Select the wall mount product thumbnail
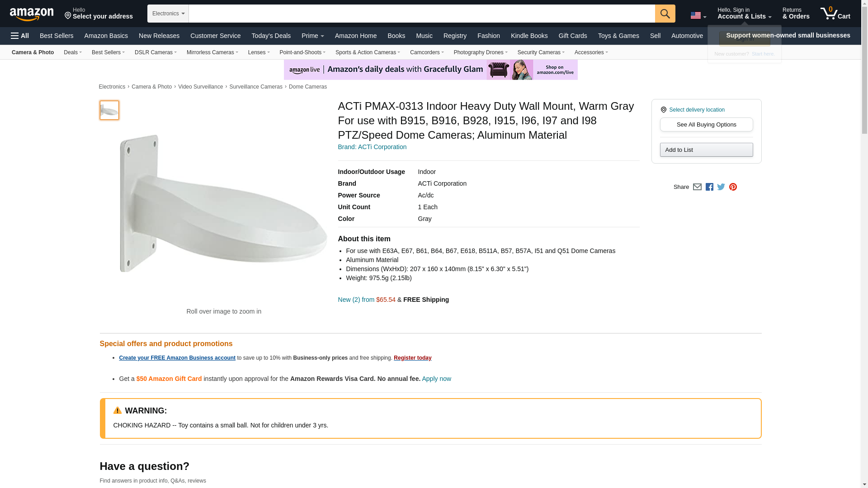 (x=109, y=110)
